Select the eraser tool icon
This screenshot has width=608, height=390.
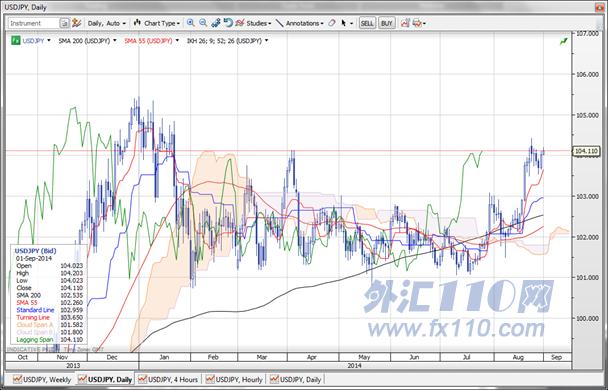tap(332, 23)
